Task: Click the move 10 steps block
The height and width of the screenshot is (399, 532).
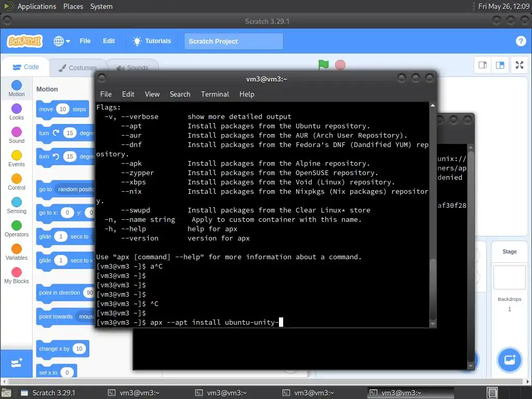Action: 62,109
